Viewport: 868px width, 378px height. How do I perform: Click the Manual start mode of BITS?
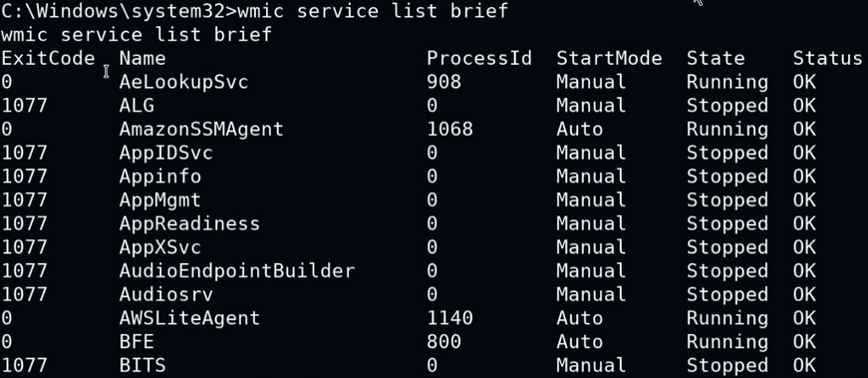(x=591, y=365)
